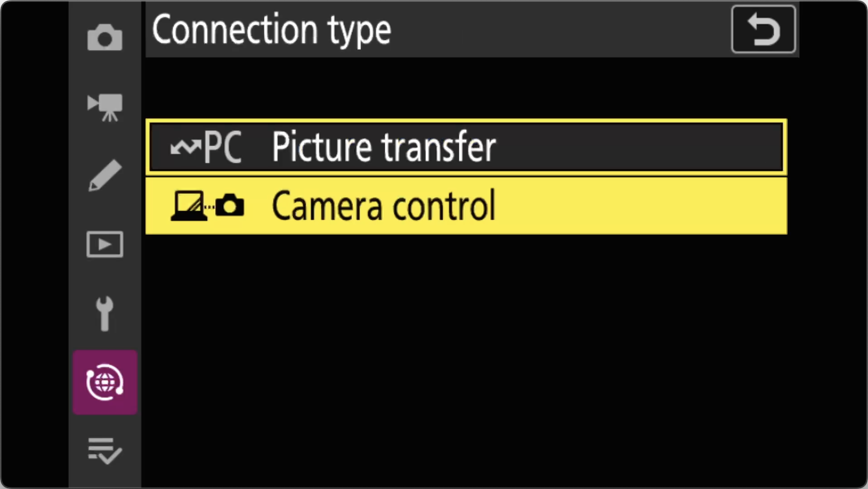
Task: Click the small camera glyph in Camera control row
Action: pos(230,205)
